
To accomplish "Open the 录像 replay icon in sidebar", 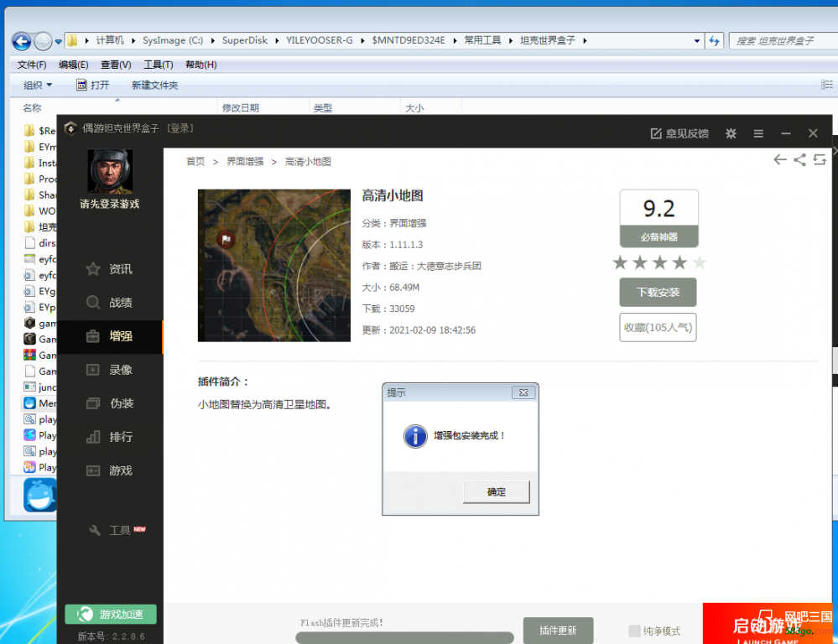I will click(93, 370).
